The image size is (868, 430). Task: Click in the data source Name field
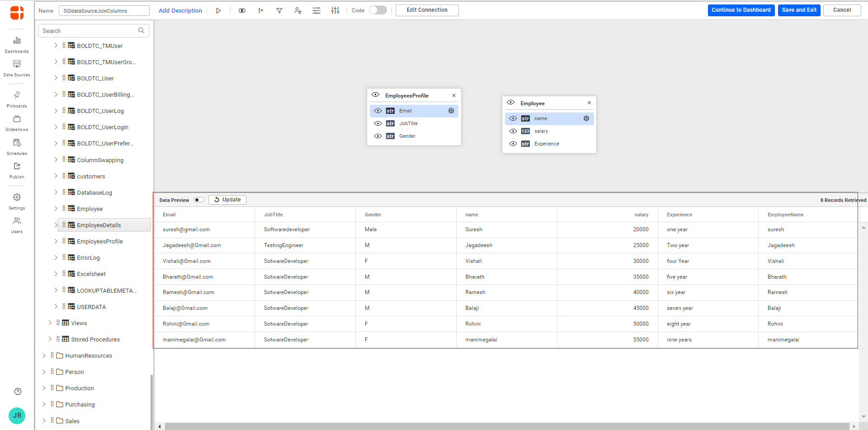(104, 10)
